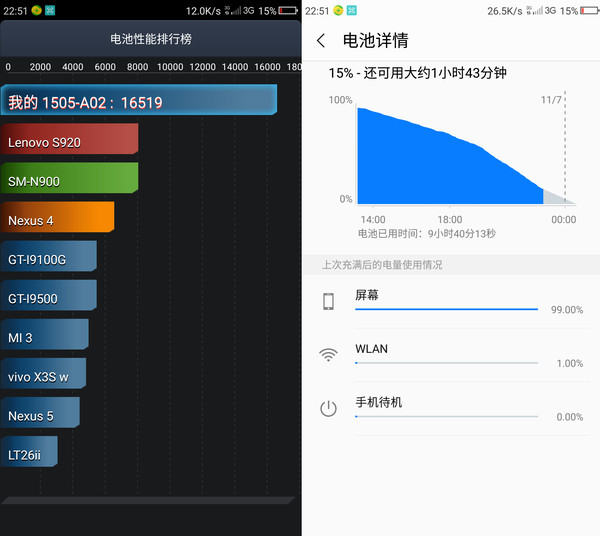Open the WLAN power usage entry
600x536 pixels.
click(x=452, y=355)
